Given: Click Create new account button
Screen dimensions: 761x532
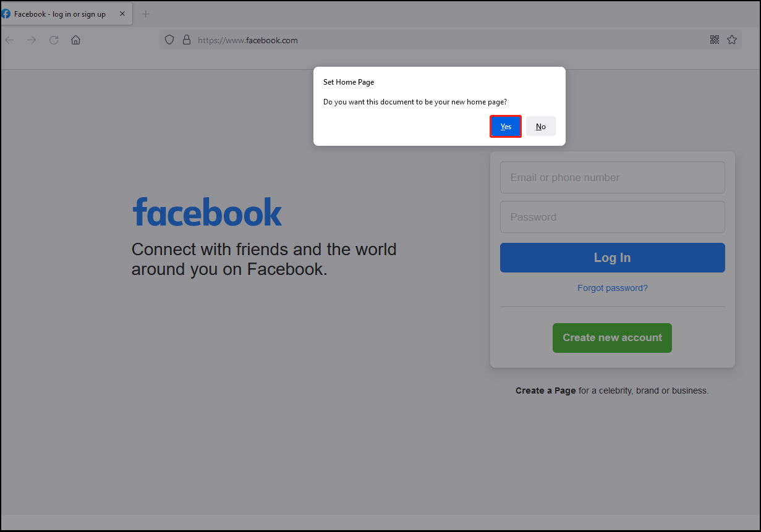Looking at the screenshot, I should click(612, 338).
